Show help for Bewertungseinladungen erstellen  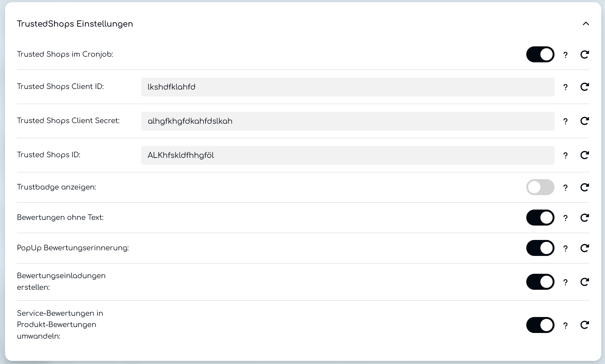pos(565,282)
